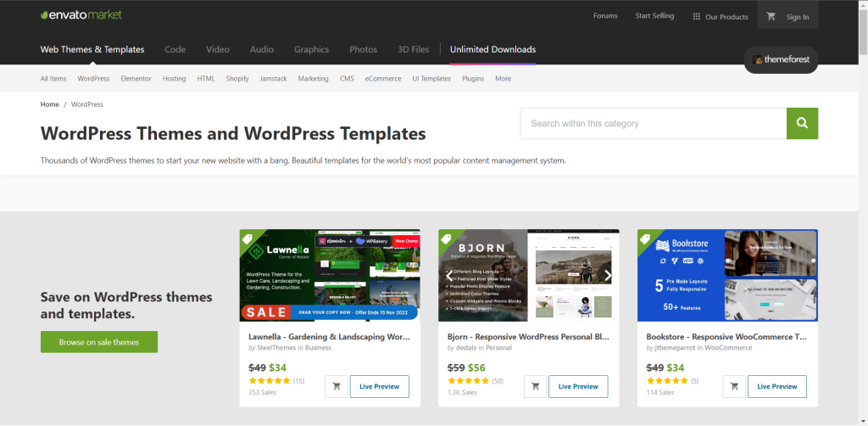Click Bjorn star rating
868x426 pixels.
pos(468,380)
